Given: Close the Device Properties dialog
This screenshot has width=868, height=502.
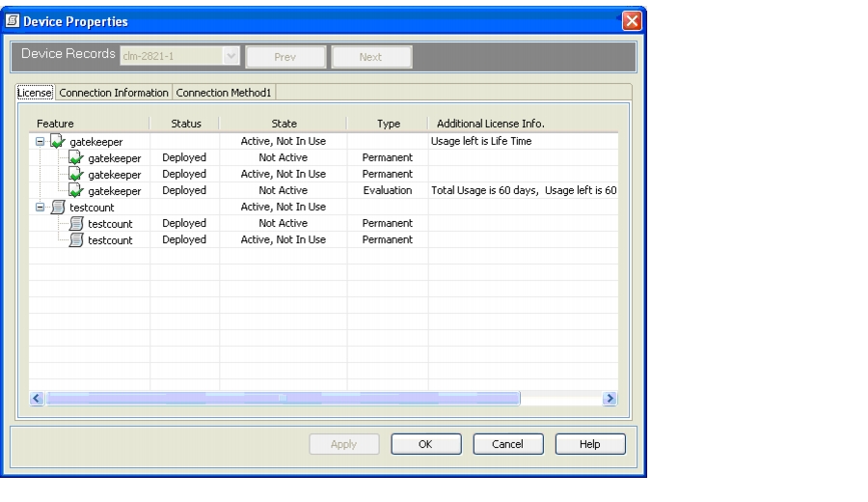Looking at the screenshot, I should coord(631,21).
